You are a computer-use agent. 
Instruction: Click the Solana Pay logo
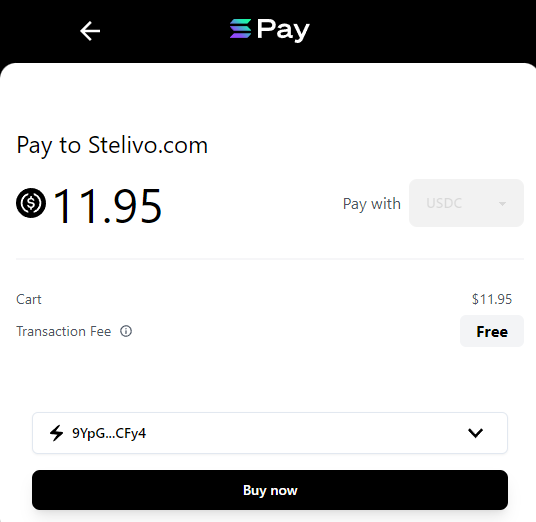(269, 30)
